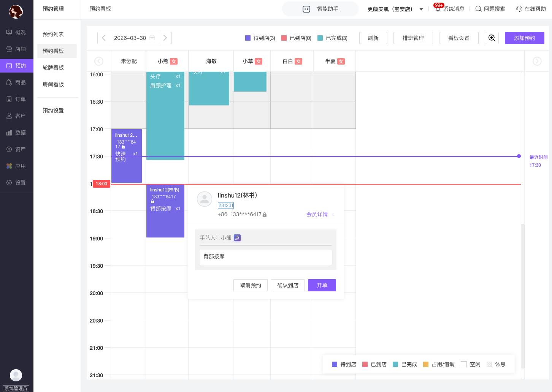Click the 添加预约 button

[x=524, y=38]
